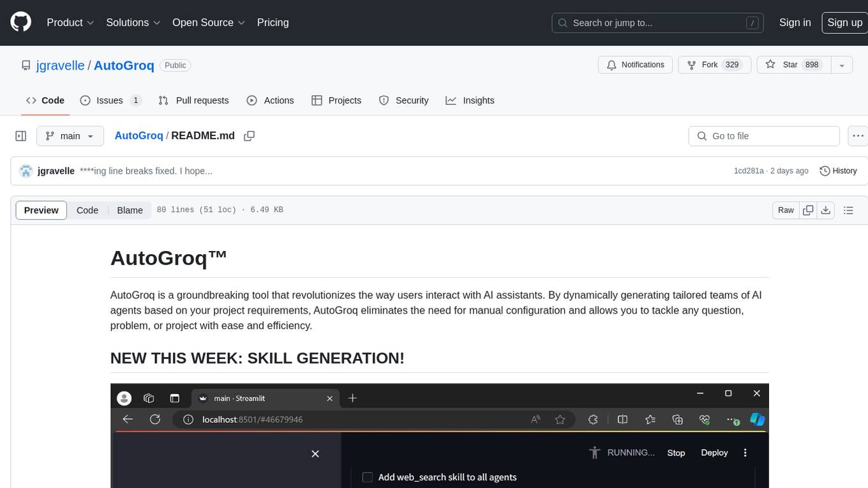868x488 pixels.
Task: Expand the Open Source menu
Action: click(x=209, y=22)
